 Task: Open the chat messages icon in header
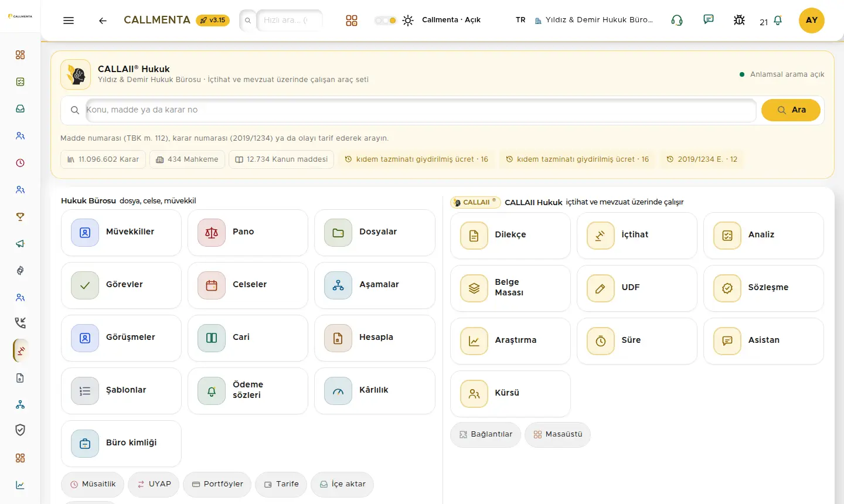(x=709, y=19)
